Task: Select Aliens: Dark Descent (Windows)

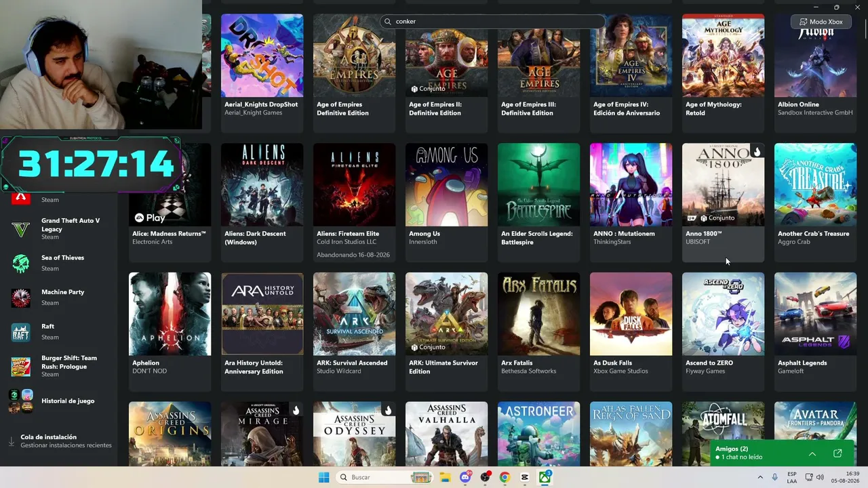Action: 262,203
